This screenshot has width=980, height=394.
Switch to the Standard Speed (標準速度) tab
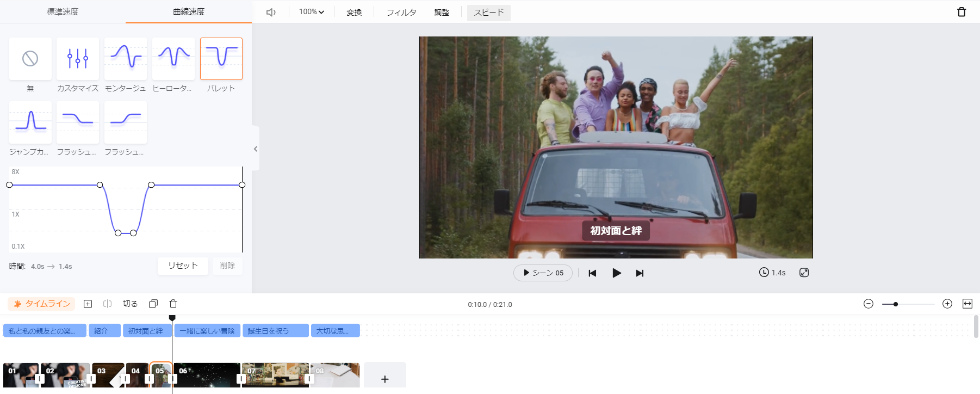pyautogui.click(x=63, y=11)
